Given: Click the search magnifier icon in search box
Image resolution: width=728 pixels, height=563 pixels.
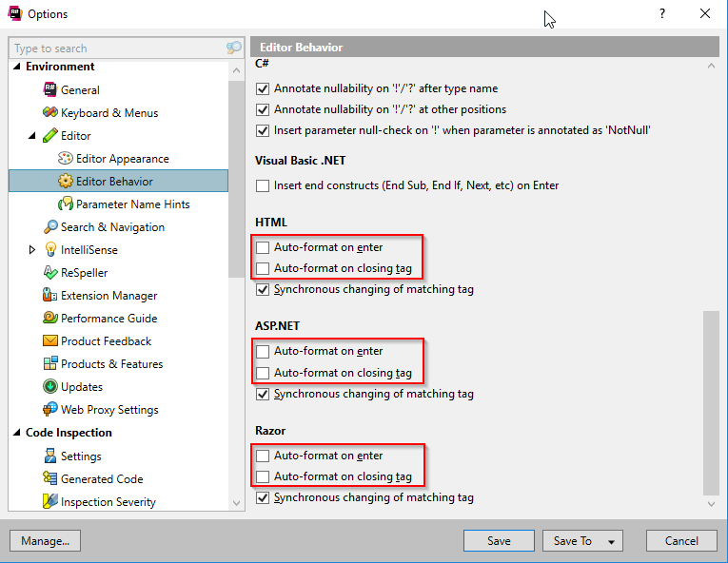Looking at the screenshot, I should click(233, 48).
